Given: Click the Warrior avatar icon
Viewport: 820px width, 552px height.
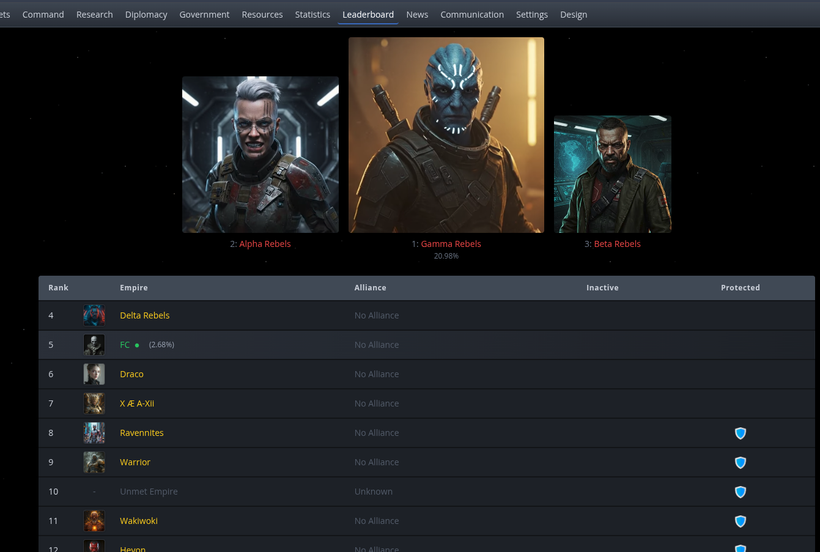Looking at the screenshot, I should 94,462.
